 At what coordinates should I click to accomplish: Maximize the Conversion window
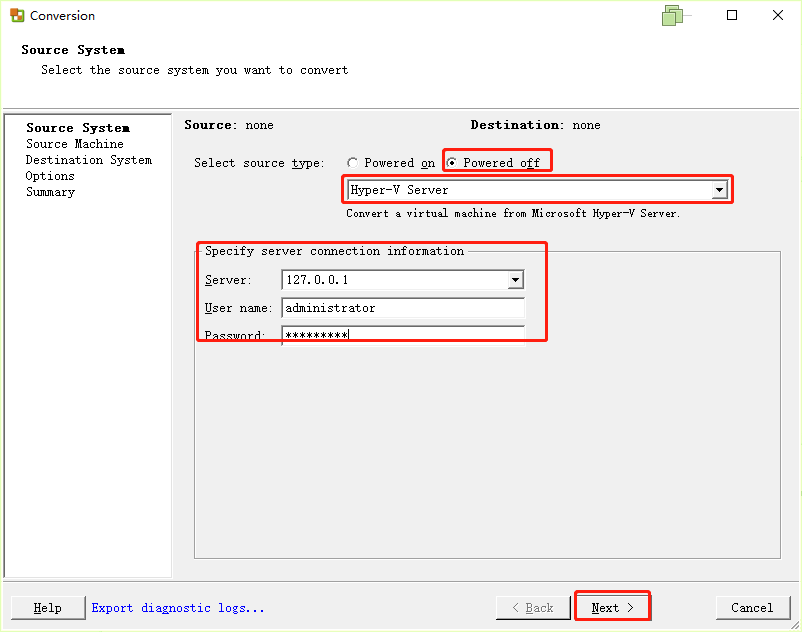coord(732,15)
